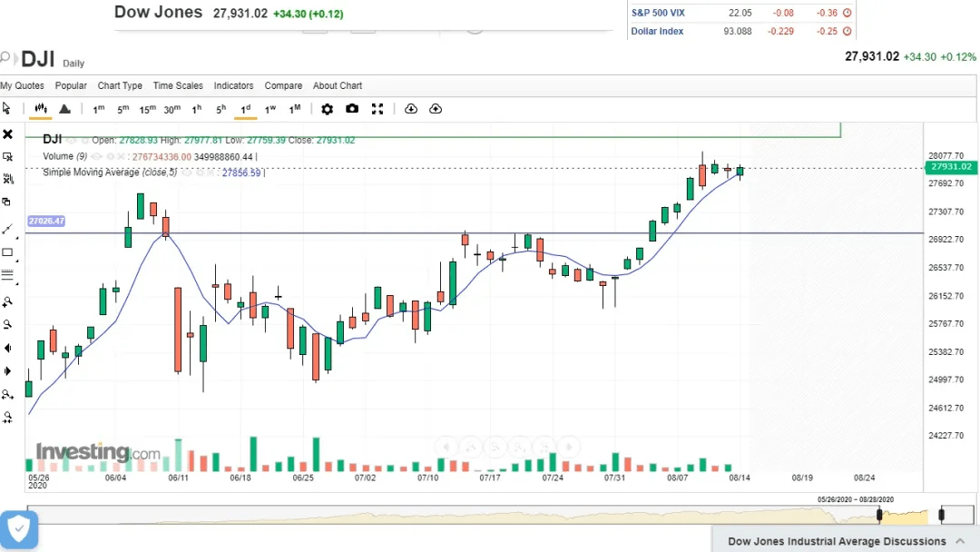Open the Time Scales dropdown menu
980x552 pixels.
(178, 85)
